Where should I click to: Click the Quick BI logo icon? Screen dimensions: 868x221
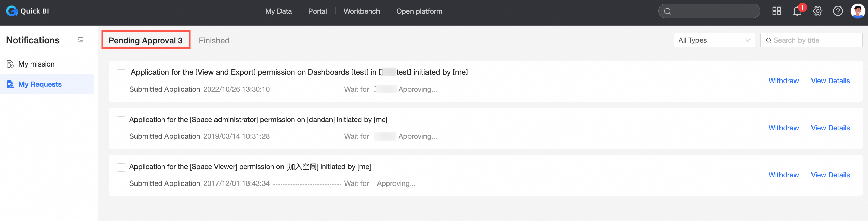tap(12, 11)
